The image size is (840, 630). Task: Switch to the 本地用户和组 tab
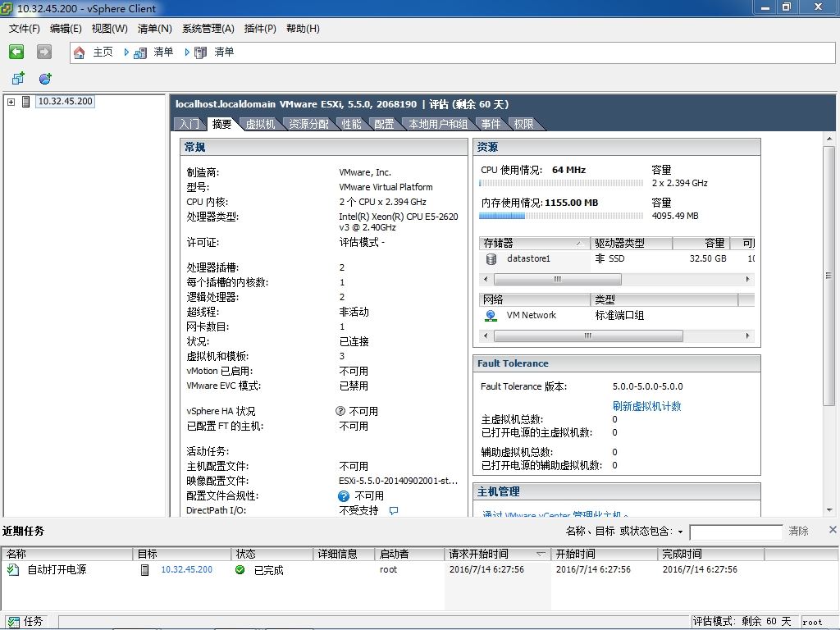438,125
